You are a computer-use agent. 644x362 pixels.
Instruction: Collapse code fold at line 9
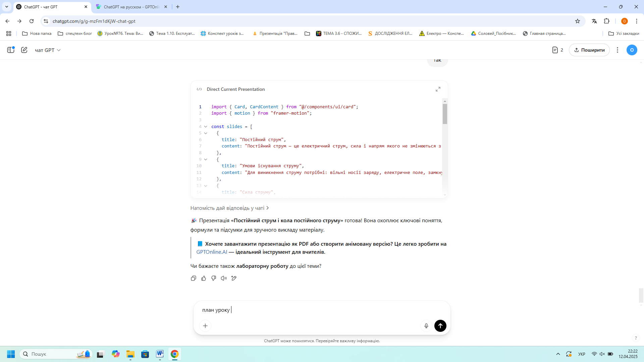(x=206, y=160)
